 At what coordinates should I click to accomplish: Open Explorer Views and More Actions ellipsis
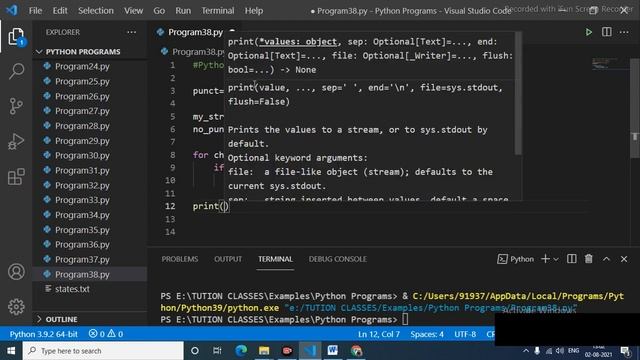[131, 32]
